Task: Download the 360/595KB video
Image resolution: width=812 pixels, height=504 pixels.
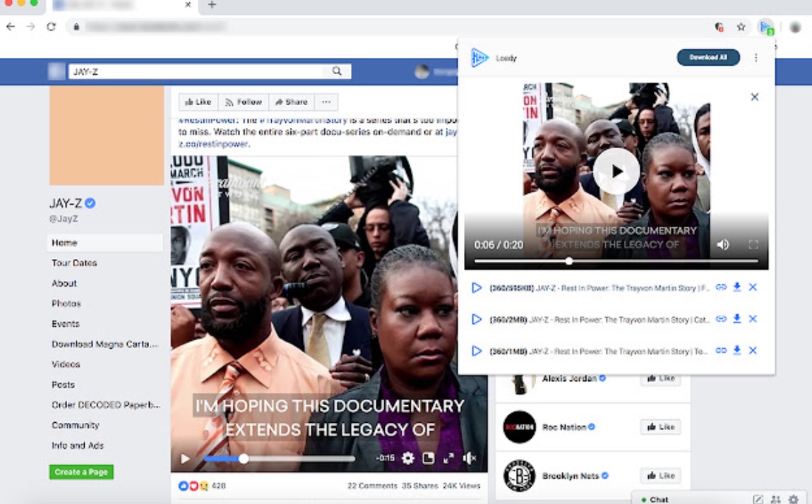Action: [737, 287]
